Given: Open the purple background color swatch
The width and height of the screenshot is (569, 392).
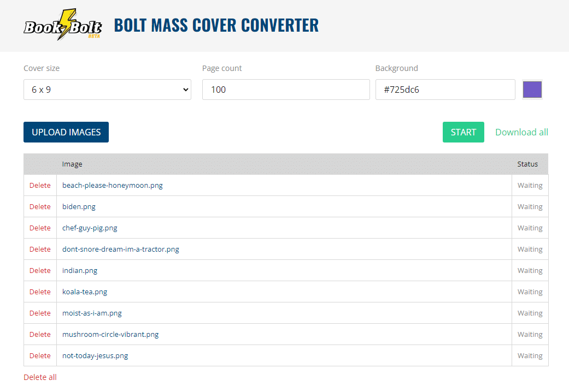Looking at the screenshot, I should pyautogui.click(x=532, y=90).
